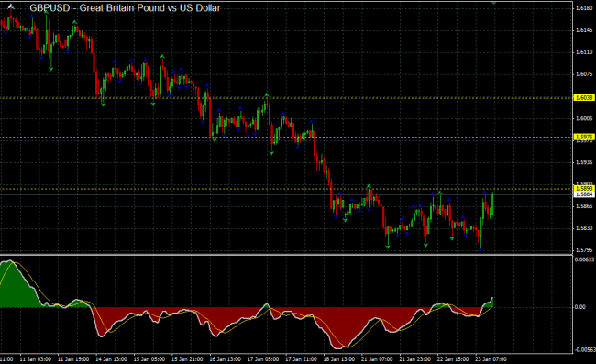Click the 1.6145 price axis label
The image size is (596, 364).
point(584,30)
